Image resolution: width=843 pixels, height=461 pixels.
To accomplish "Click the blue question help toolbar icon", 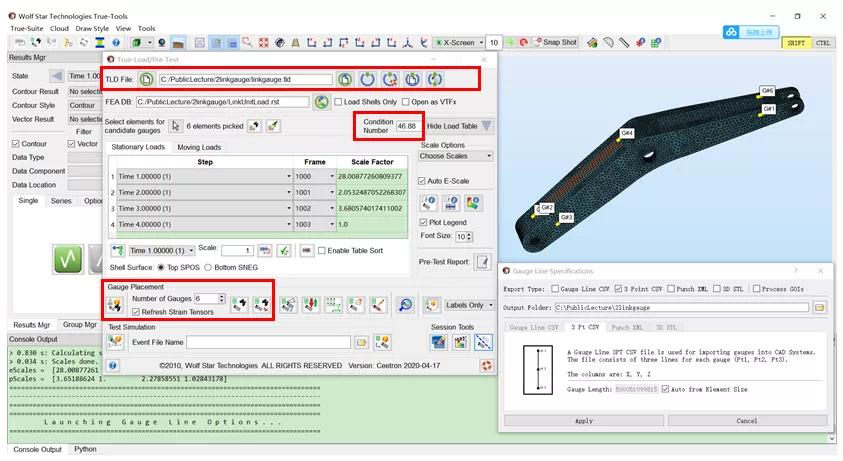I will pos(116,42).
